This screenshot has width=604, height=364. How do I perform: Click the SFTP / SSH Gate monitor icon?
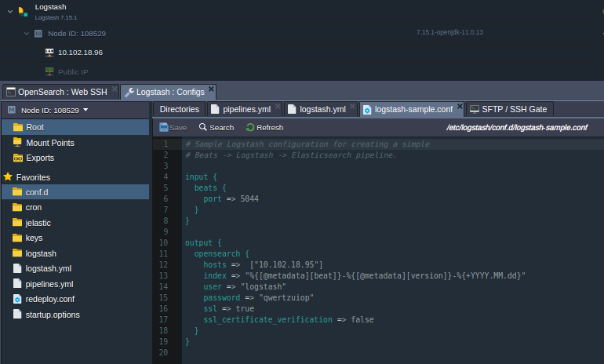pos(475,109)
